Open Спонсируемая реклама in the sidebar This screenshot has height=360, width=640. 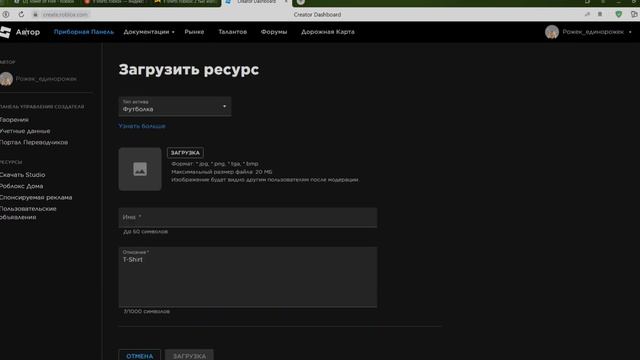tap(36, 198)
